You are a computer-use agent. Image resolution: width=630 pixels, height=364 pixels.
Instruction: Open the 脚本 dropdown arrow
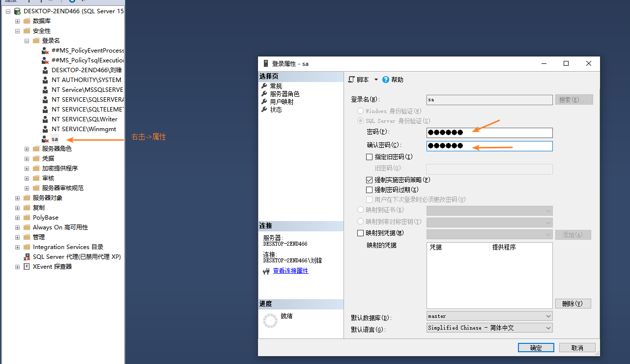[375, 79]
